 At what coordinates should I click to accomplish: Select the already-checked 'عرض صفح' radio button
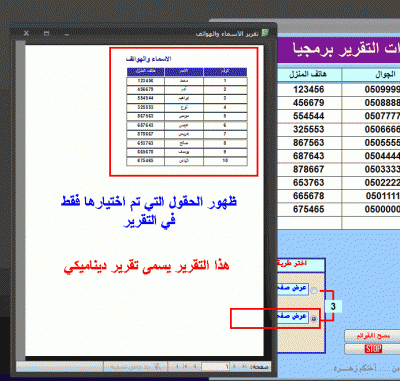[314, 319]
